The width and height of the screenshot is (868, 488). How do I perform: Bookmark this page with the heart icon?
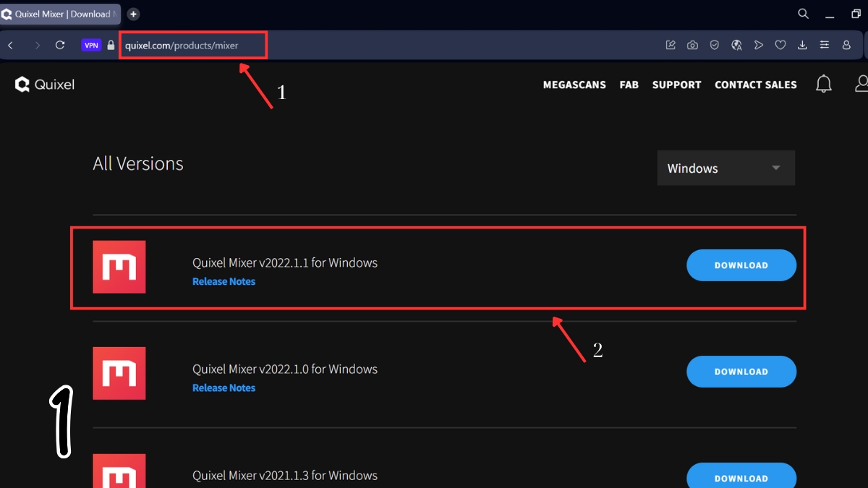tap(780, 45)
